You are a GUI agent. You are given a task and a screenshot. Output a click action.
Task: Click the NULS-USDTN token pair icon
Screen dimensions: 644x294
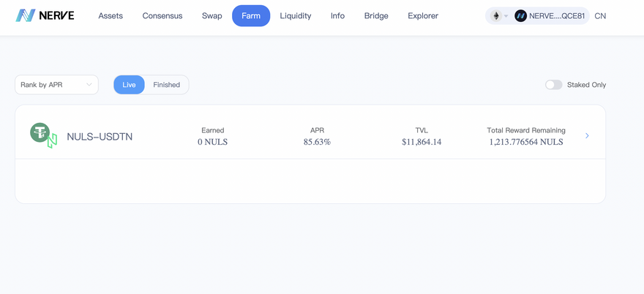pos(43,135)
